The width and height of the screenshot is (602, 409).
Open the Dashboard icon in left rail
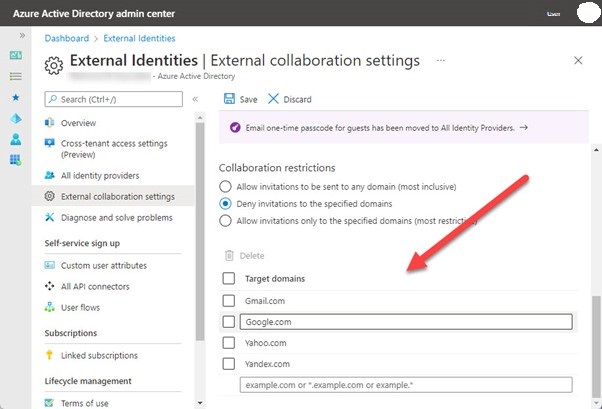pyautogui.click(x=16, y=55)
